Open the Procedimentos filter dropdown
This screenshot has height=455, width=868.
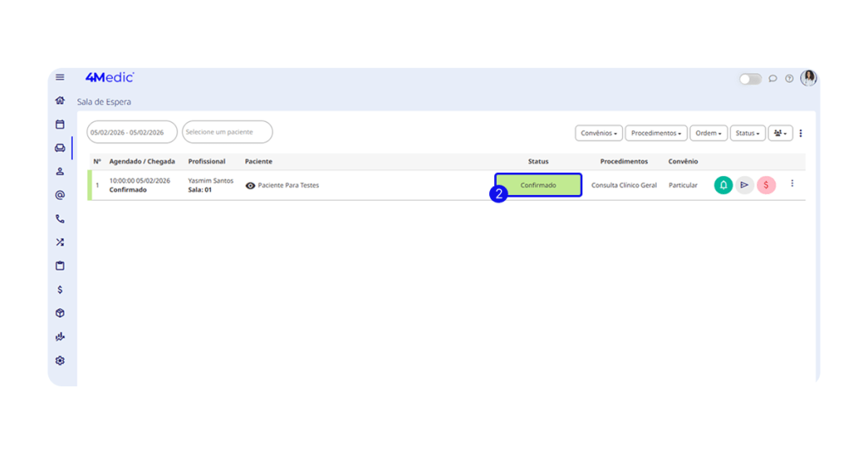point(656,133)
